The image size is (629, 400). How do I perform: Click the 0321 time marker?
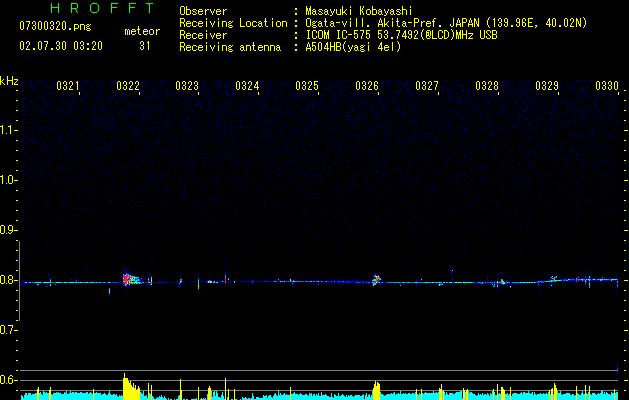tap(68, 86)
